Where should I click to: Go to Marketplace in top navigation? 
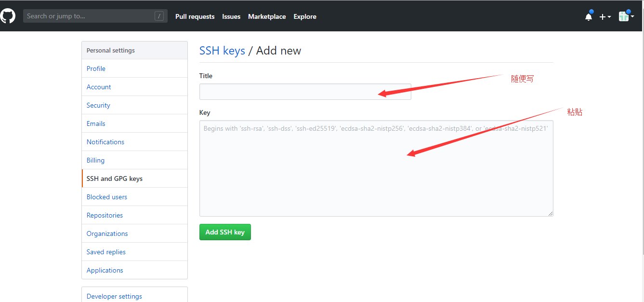[x=267, y=16]
